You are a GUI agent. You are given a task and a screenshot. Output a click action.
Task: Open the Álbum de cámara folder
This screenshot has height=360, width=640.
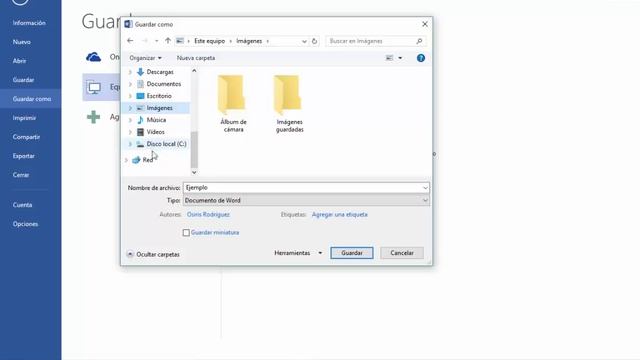click(233, 104)
